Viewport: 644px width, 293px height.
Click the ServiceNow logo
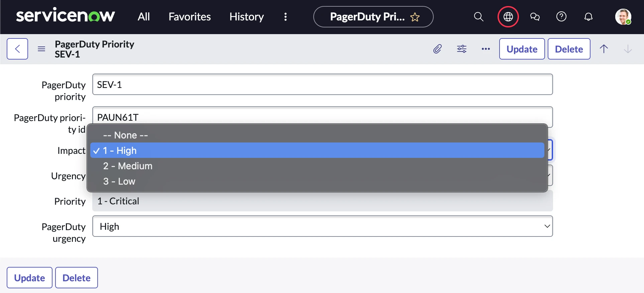pyautogui.click(x=66, y=16)
